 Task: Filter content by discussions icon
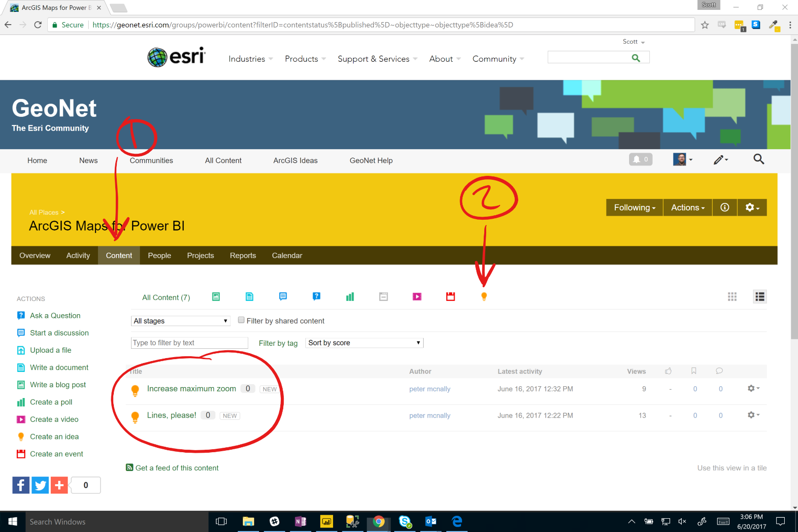coord(283,297)
